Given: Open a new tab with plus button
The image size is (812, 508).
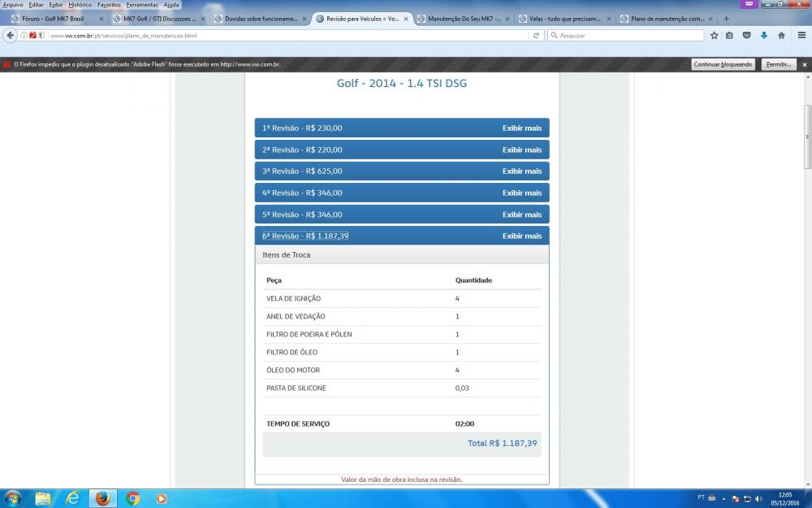Looking at the screenshot, I should point(727,18).
